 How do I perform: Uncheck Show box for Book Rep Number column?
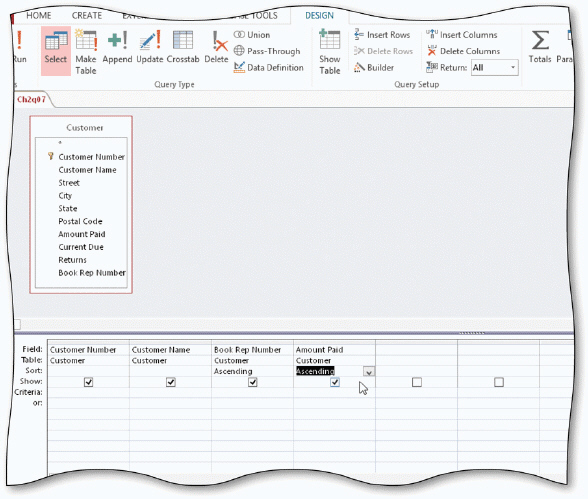pyautogui.click(x=253, y=382)
